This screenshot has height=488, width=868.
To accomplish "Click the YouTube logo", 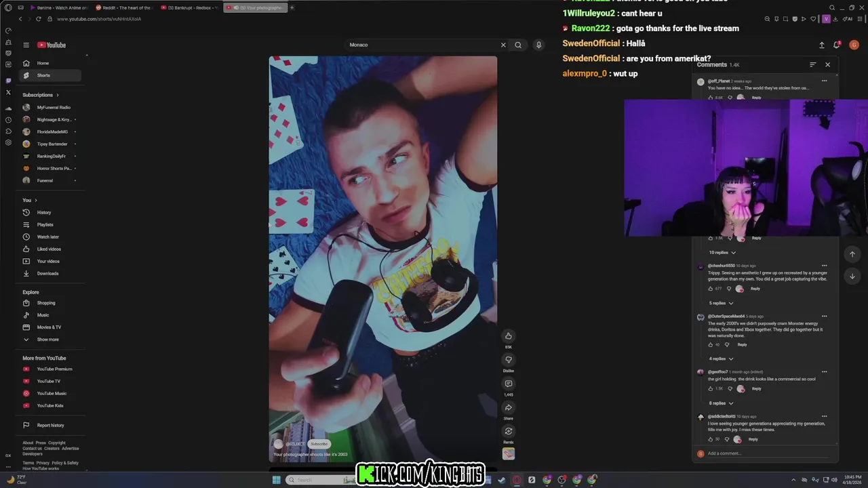I will pyautogui.click(x=52, y=45).
